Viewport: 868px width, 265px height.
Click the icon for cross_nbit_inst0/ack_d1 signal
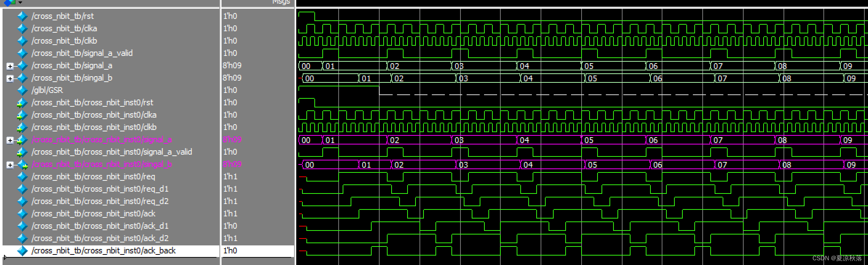point(22,226)
